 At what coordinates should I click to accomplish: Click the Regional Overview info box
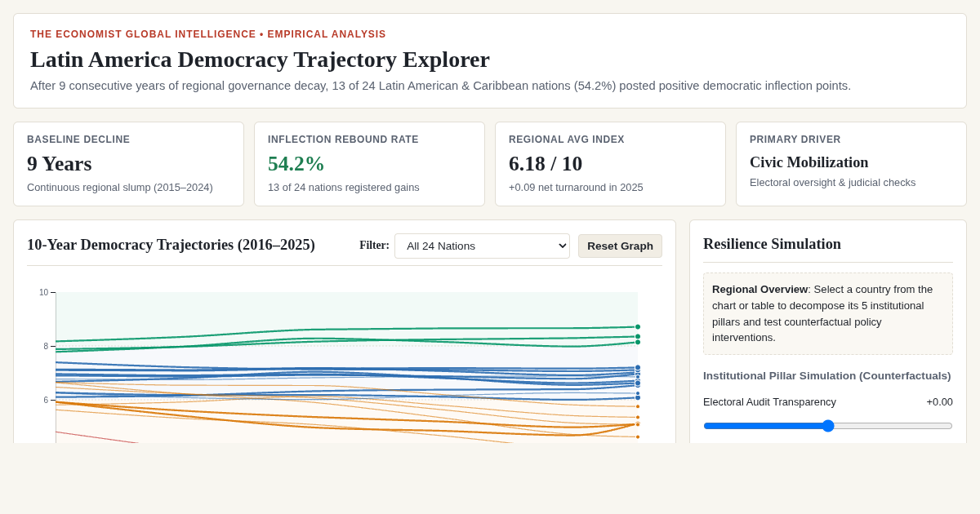click(x=828, y=313)
